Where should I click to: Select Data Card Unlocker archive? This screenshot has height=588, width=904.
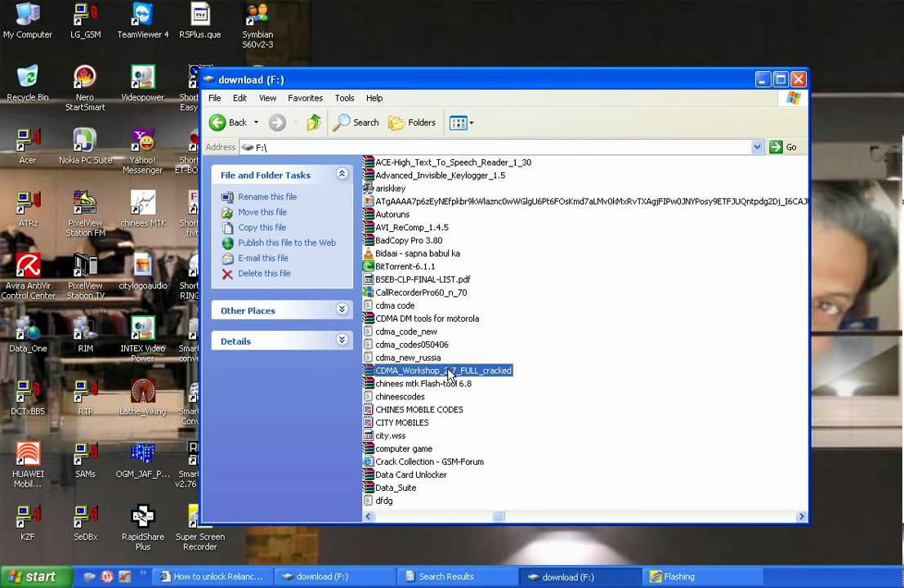click(405, 474)
